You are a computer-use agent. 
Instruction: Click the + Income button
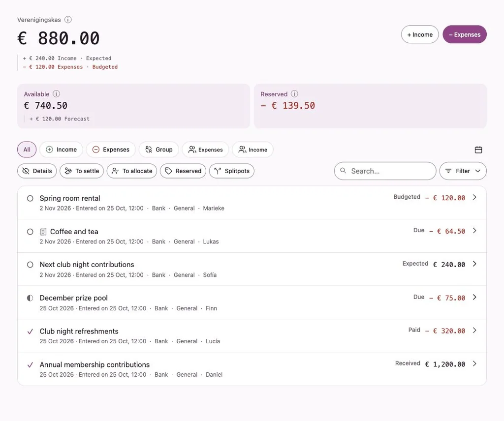[x=420, y=34]
